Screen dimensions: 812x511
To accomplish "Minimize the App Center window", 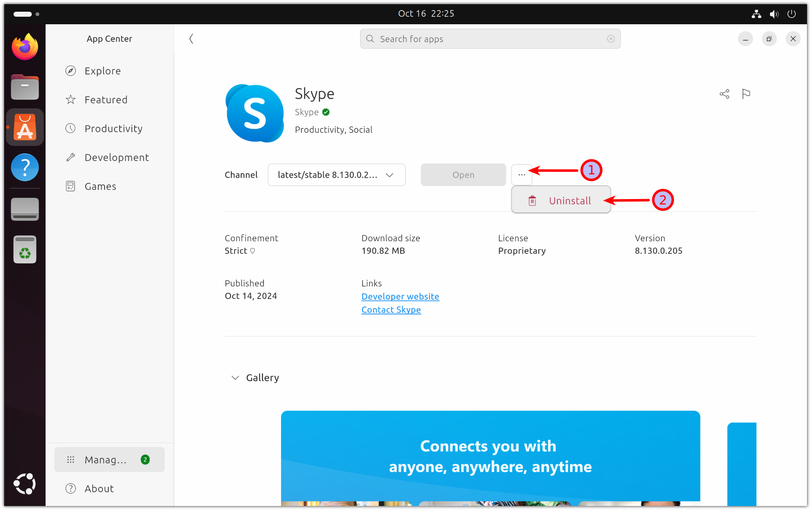I will click(745, 39).
